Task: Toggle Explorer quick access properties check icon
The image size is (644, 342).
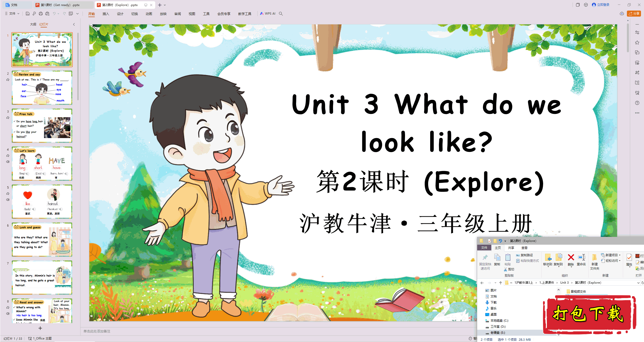Action: 489,241
